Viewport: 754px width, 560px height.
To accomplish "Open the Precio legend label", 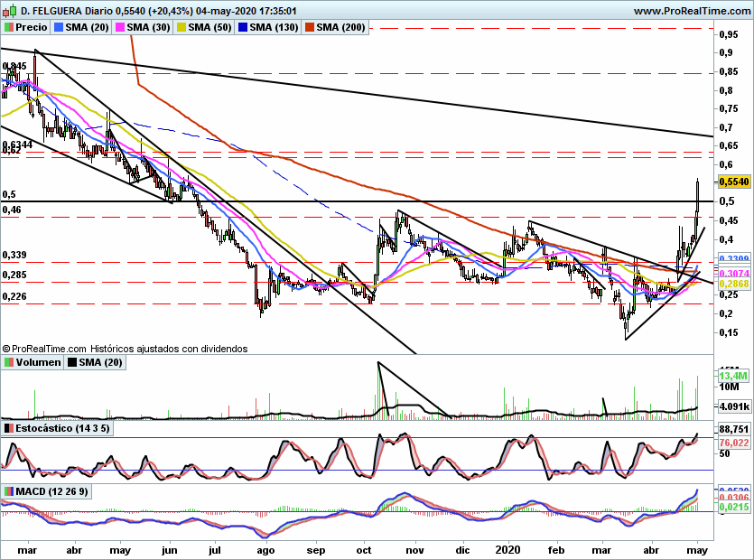I will pos(32,27).
